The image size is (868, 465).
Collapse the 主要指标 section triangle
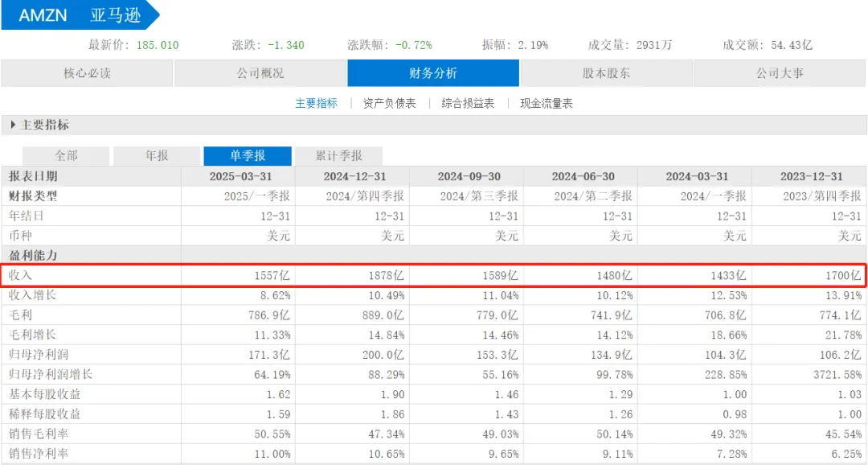pyautogui.click(x=13, y=126)
